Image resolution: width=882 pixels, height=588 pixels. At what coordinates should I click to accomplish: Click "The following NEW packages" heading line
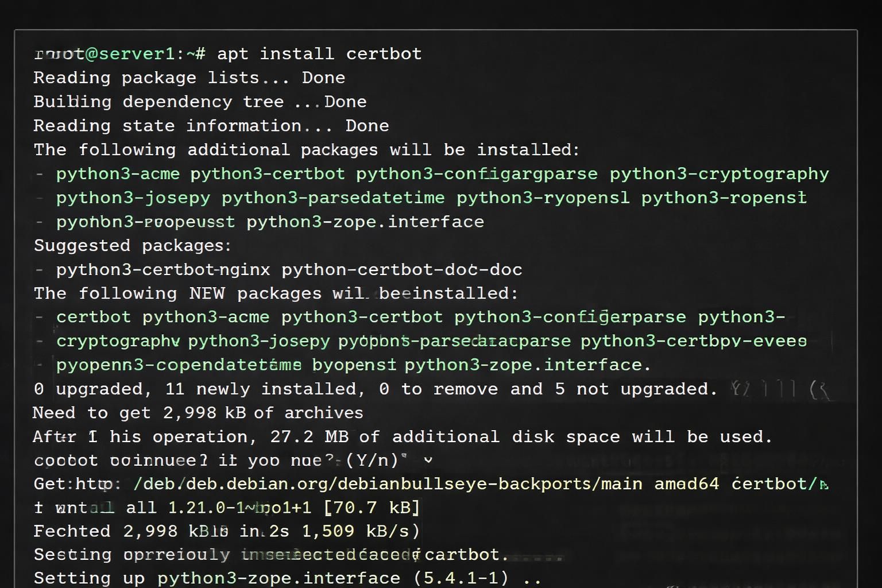tap(276, 293)
